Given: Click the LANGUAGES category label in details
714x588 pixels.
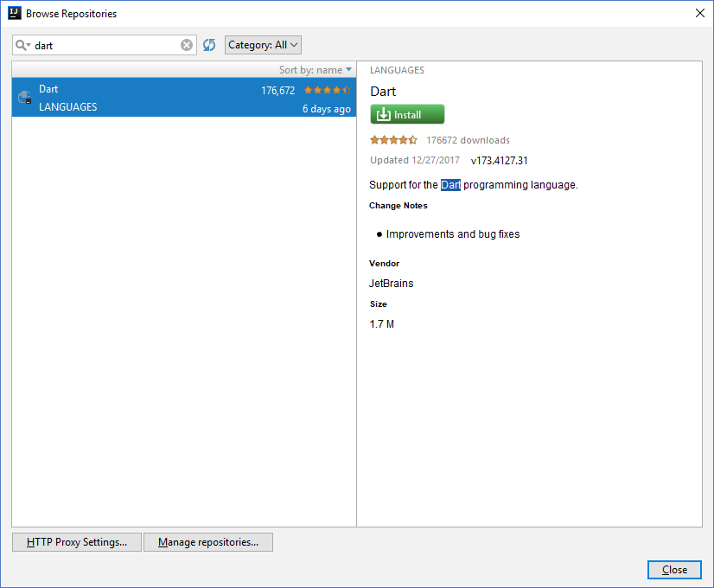Looking at the screenshot, I should click(397, 70).
